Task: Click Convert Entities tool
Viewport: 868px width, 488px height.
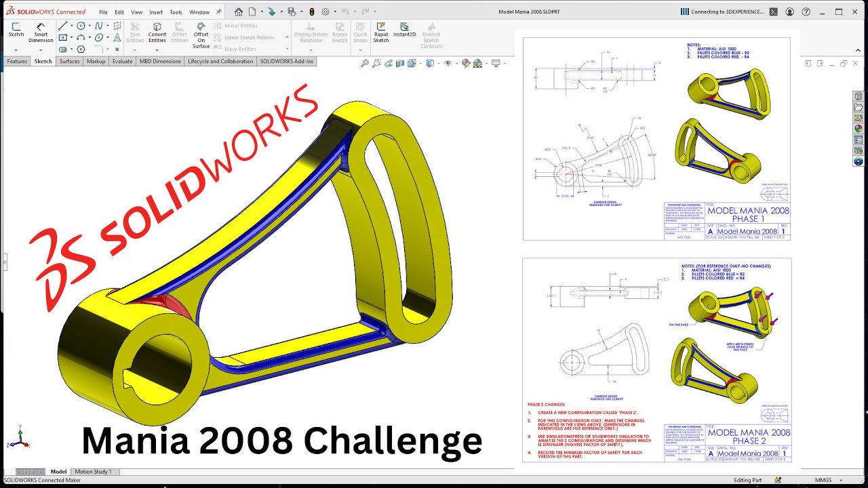Action: [x=157, y=33]
